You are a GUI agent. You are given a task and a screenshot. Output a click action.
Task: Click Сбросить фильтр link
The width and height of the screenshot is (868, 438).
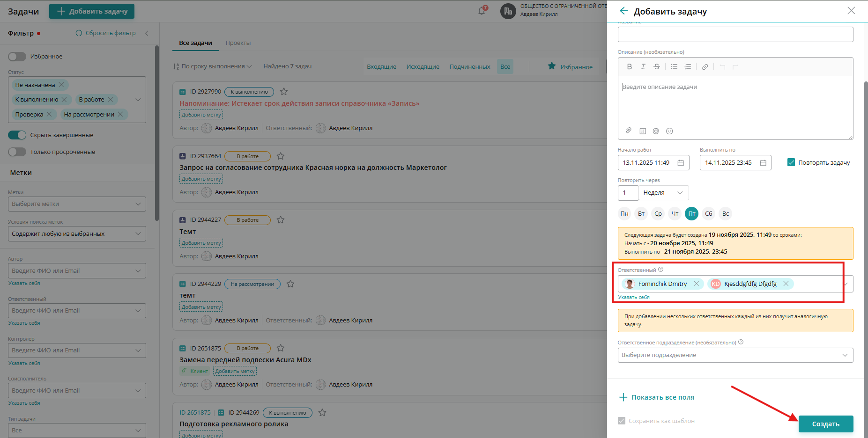tap(106, 33)
